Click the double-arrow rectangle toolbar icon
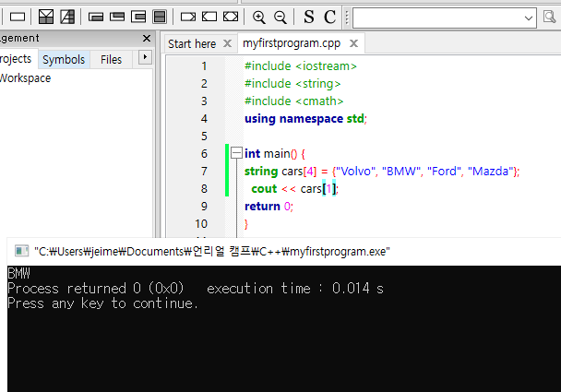This screenshot has height=392, width=561. [231, 17]
